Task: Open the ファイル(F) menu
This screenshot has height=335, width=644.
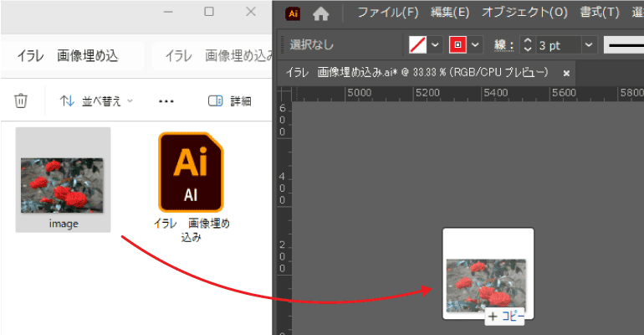Action: pyautogui.click(x=388, y=13)
